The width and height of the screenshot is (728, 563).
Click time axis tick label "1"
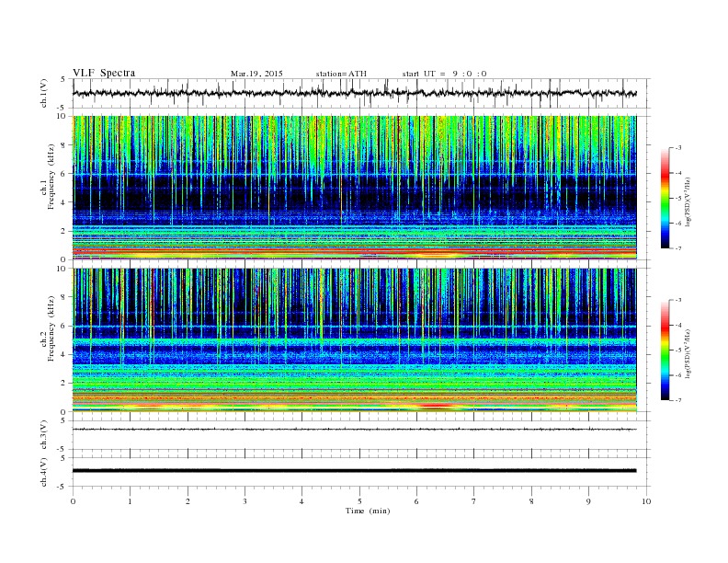click(130, 501)
